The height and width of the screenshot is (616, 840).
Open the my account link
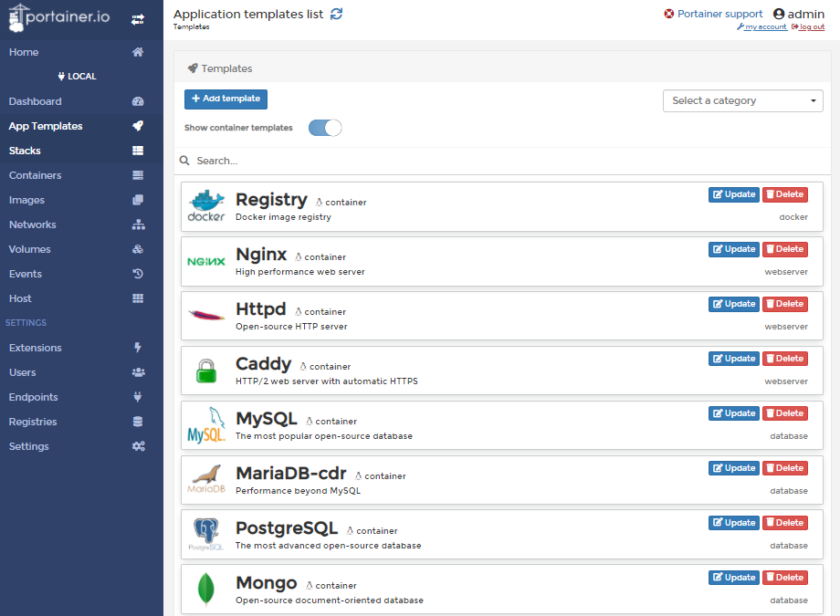pos(762,26)
